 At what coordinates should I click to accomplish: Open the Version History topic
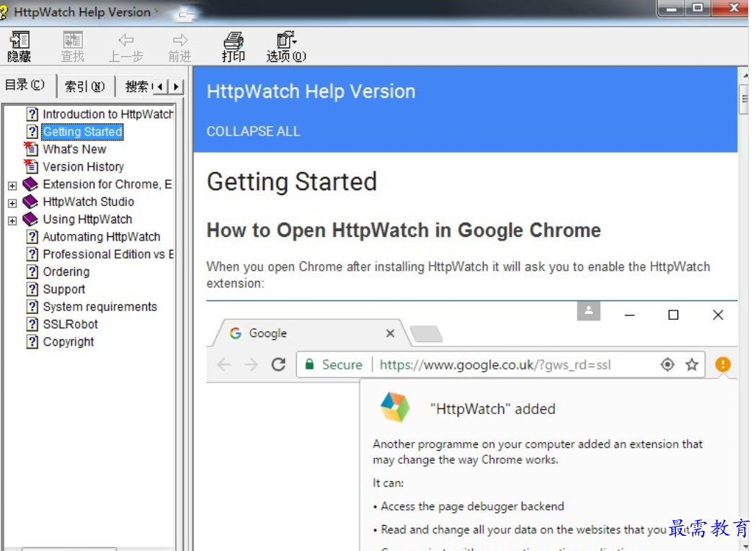tap(84, 167)
